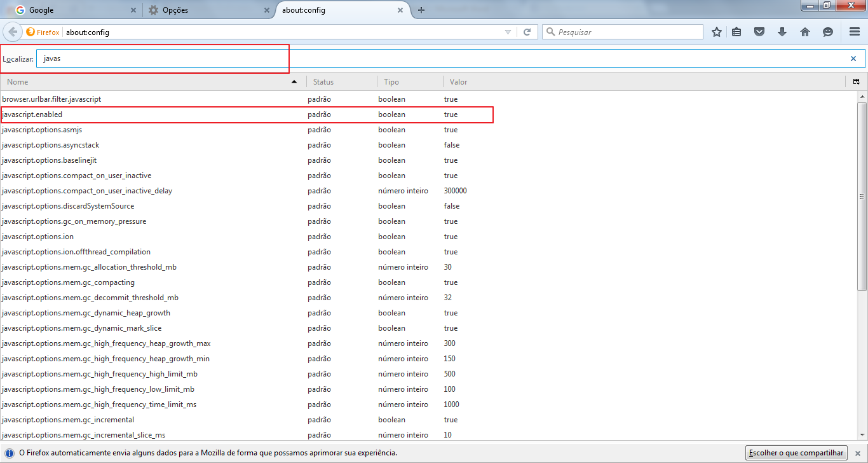868x463 pixels.
Task: Select javascript.options.asmjs row
Action: pyautogui.click(x=428, y=130)
